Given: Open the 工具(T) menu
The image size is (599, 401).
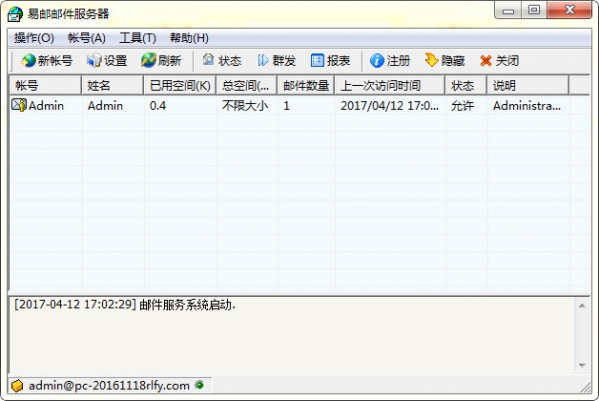Looking at the screenshot, I should (138, 38).
